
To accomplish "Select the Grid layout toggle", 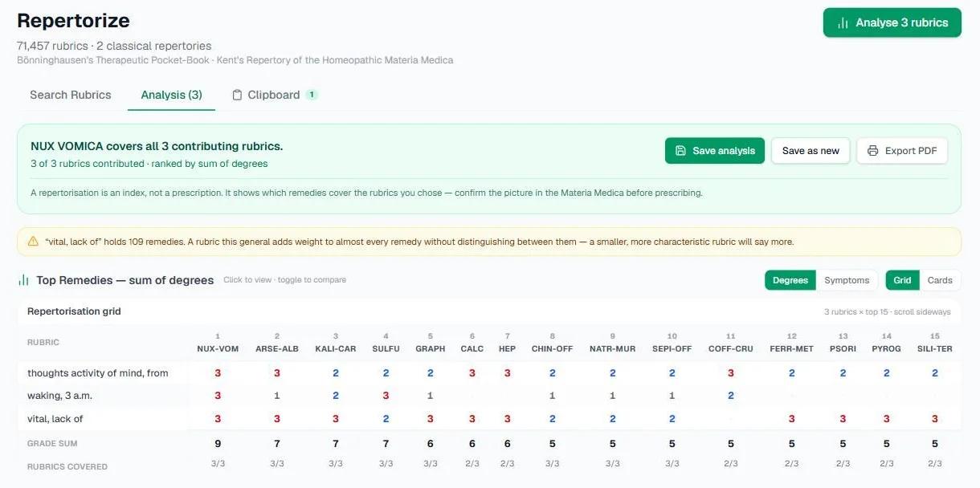I will pyautogui.click(x=902, y=280).
